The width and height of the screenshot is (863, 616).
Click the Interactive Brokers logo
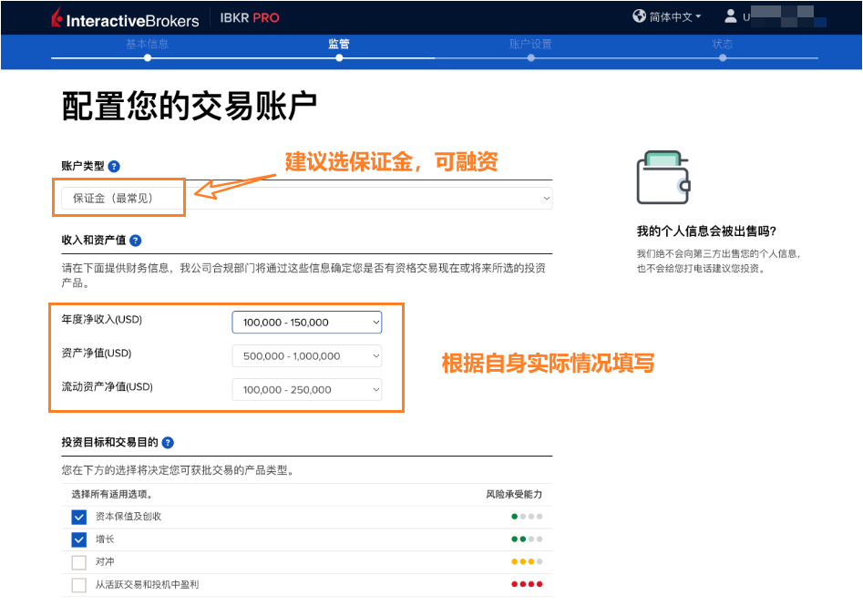(x=120, y=17)
